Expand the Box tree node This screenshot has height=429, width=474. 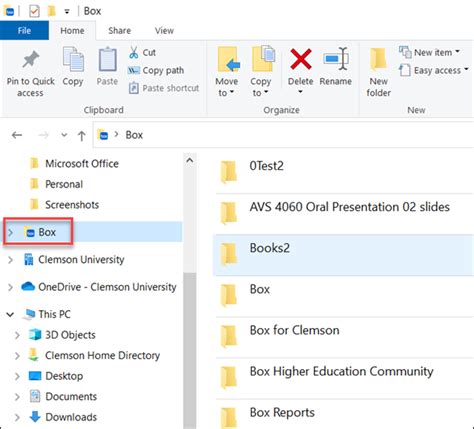pos(11,232)
